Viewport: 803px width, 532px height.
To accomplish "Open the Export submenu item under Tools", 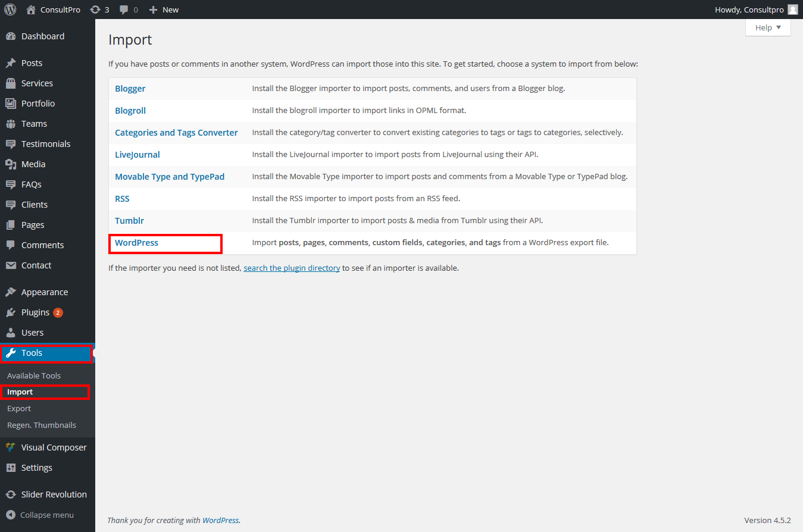I will tap(19, 409).
